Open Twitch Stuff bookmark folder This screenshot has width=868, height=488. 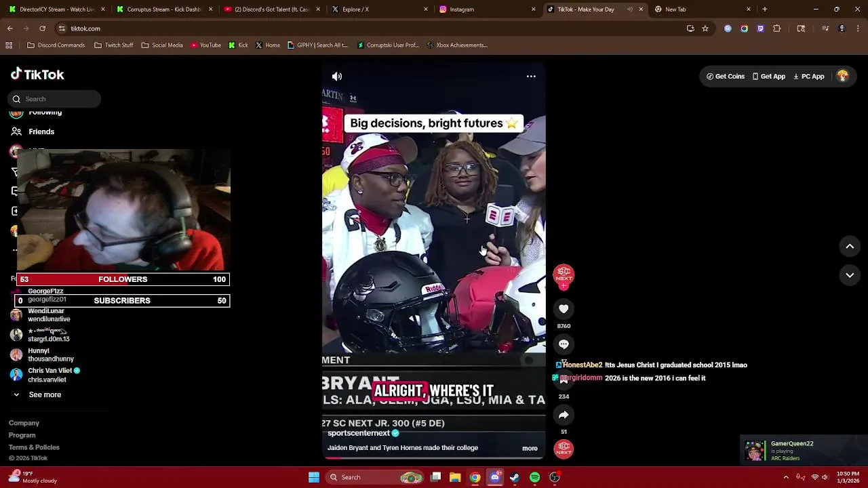coord(113,45)
